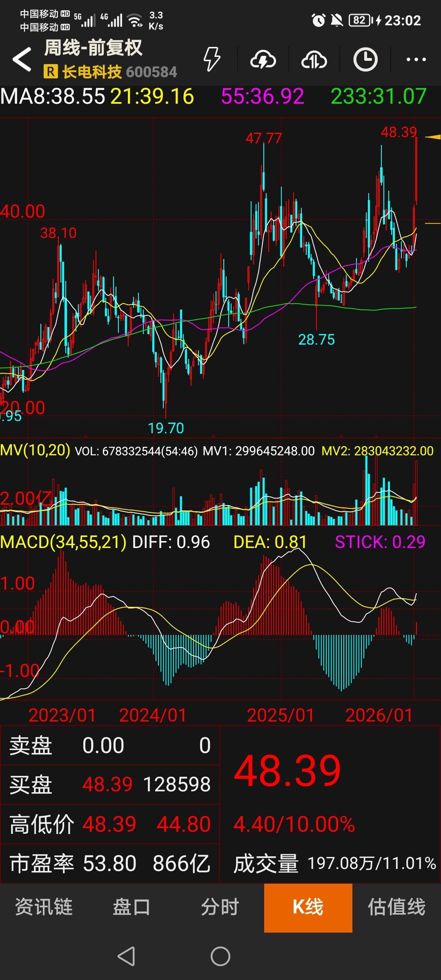Tap the cloud sync arrows icon

click(314, 60)
